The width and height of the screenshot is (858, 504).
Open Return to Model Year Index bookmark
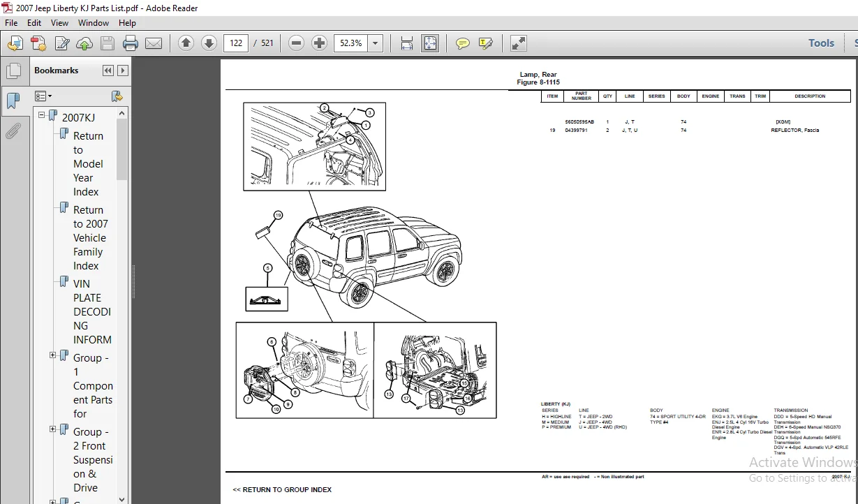click(x=88, y=164)
